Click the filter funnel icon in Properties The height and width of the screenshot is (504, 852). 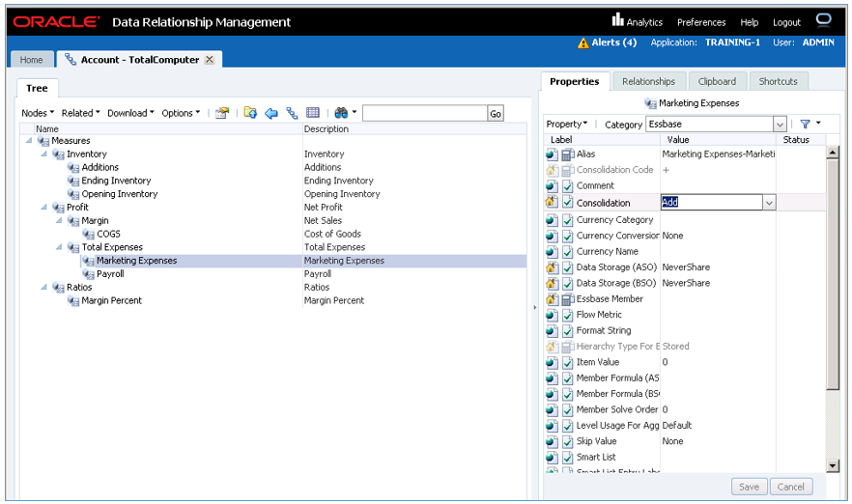pos(806,125)
